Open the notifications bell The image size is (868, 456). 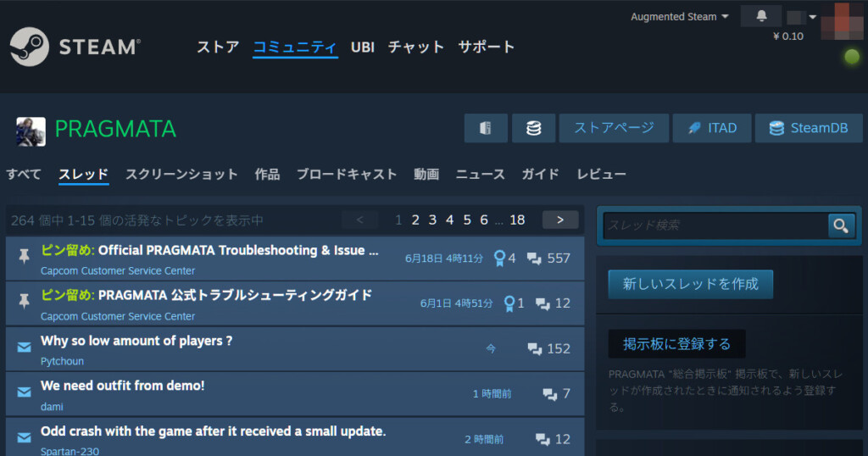point(761,16)
